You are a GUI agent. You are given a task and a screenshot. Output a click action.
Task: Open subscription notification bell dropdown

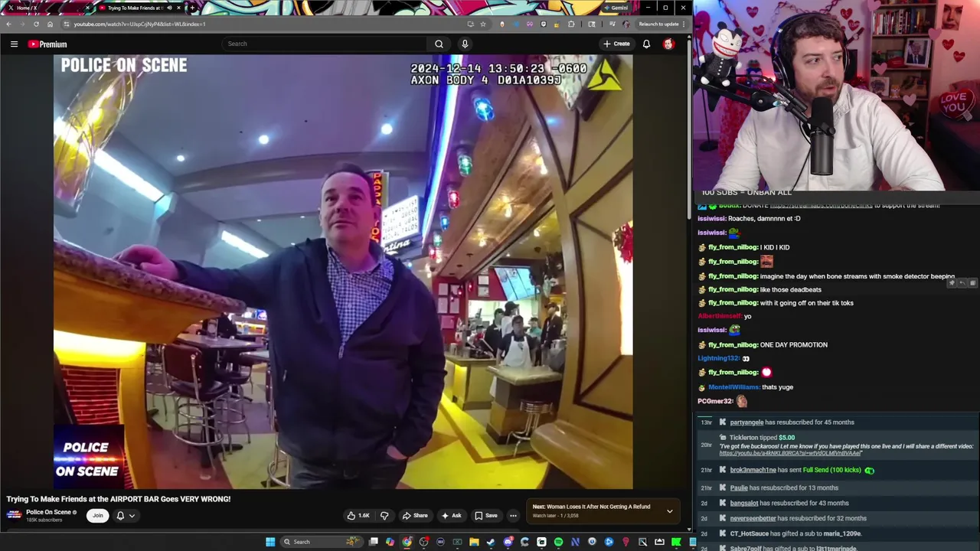tap(126, 516)
